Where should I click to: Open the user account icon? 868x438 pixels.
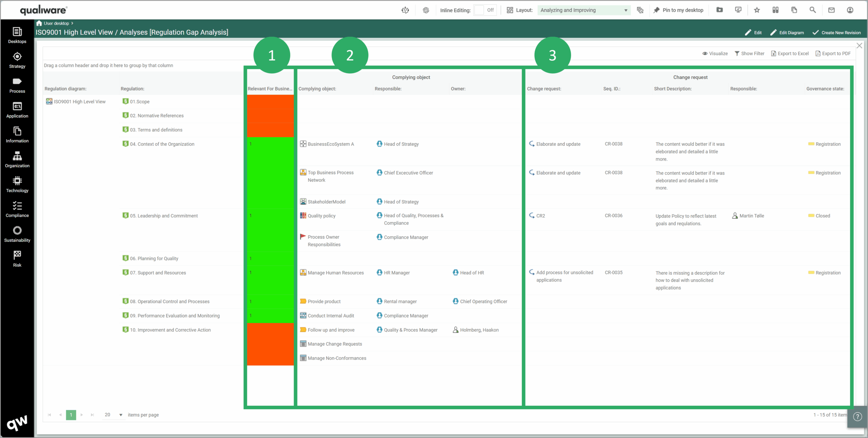point(850,10)
